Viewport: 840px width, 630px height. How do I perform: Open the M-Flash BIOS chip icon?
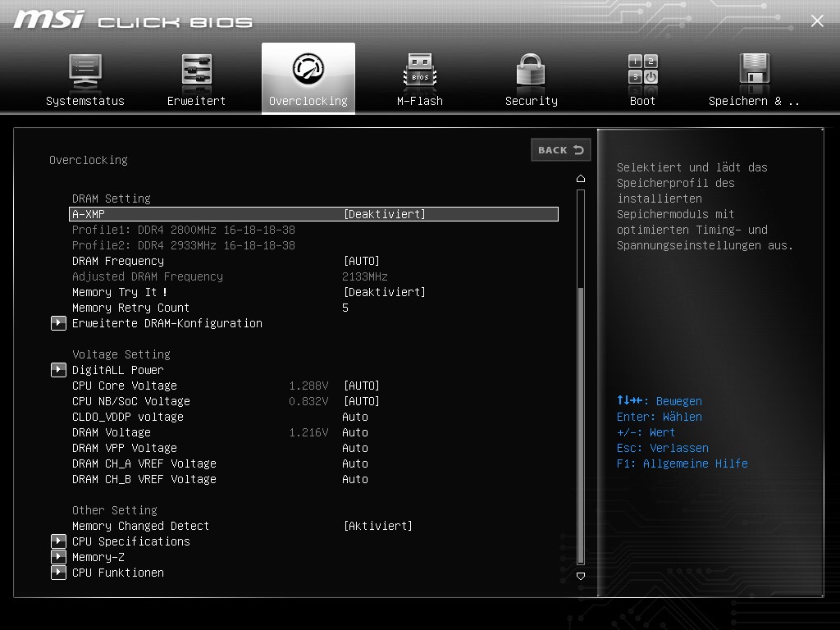coord(420,71)
